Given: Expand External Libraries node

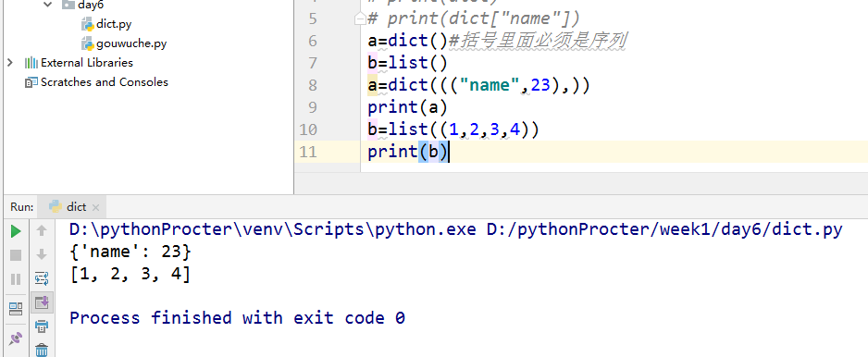Looking at the screenshot, I should coord(9,63).
